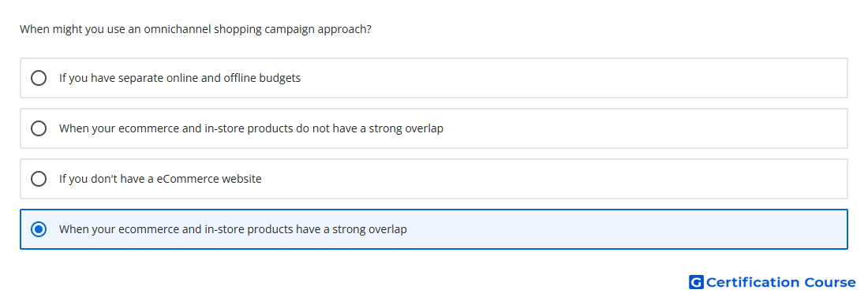This screenshot has height=297, width=868.
Task: Click empty space in the highlighted blue option row
Action: [626, 229]
